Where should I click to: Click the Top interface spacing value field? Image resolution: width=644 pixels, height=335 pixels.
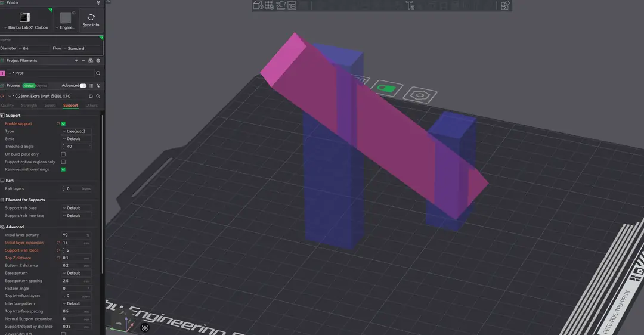click(x=76, y=311)
